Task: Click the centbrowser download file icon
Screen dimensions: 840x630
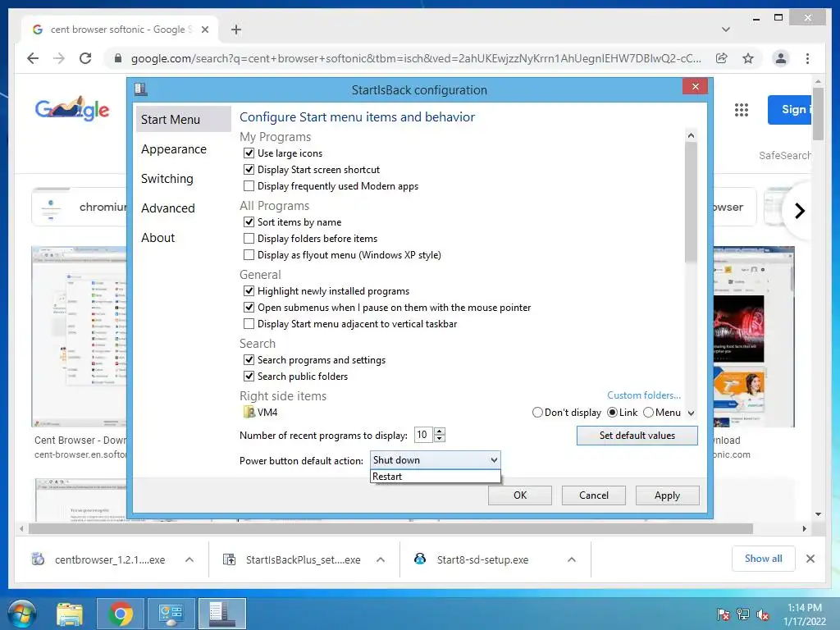Action: [x=38, y=559]
